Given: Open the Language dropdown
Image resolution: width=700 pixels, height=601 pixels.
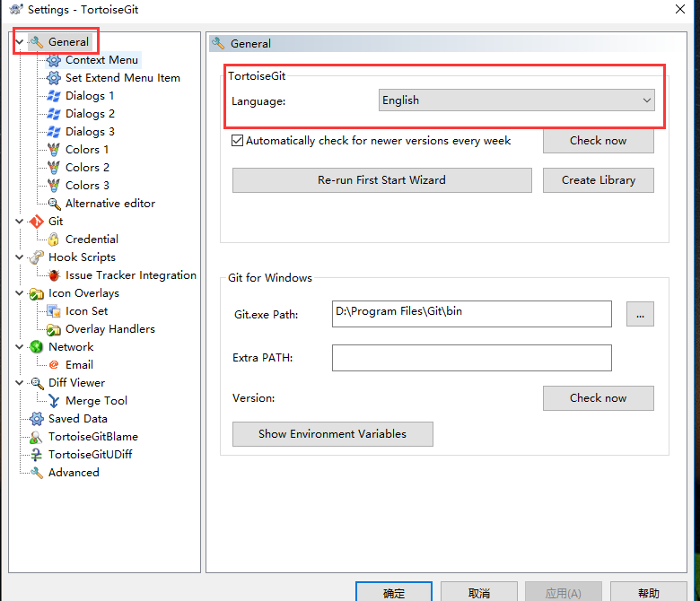Looking at the screenshot, I should [x=517, y=100].
